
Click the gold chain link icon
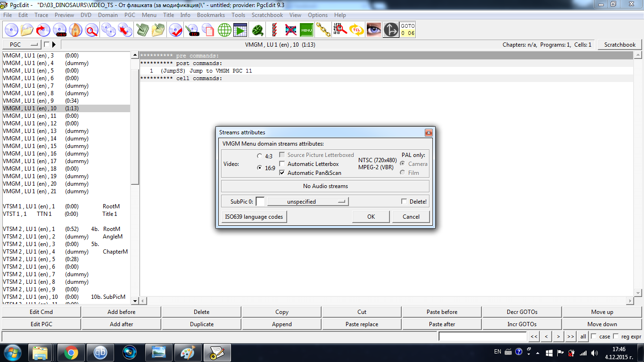(x=323, y=30)
